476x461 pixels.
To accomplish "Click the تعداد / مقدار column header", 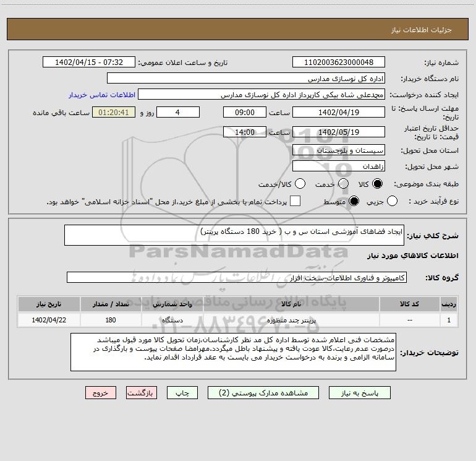I will [111, 304].
